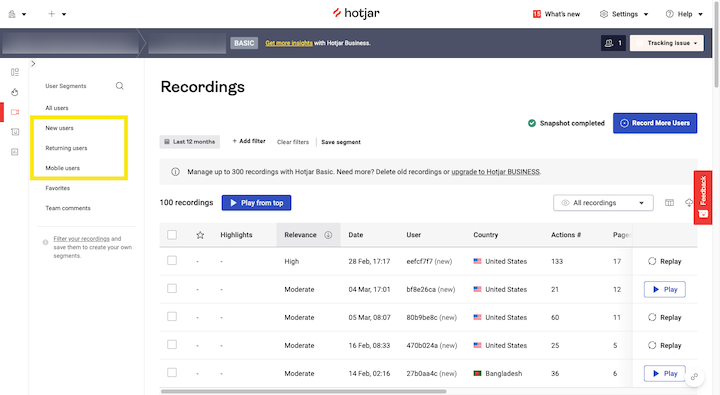Click the Record More Users button
This screenshot has width=720, height=395.
tap(655, 123)
